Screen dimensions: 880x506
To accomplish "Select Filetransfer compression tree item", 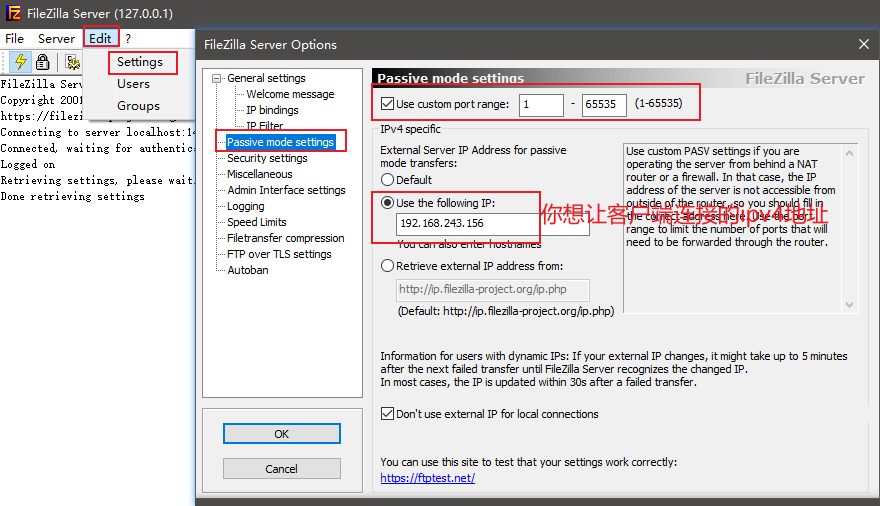I will [286, 238].
